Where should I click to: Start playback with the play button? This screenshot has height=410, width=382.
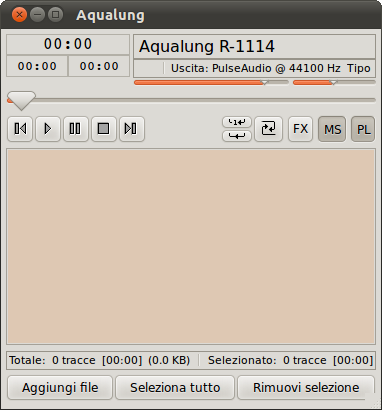[48, 129]
